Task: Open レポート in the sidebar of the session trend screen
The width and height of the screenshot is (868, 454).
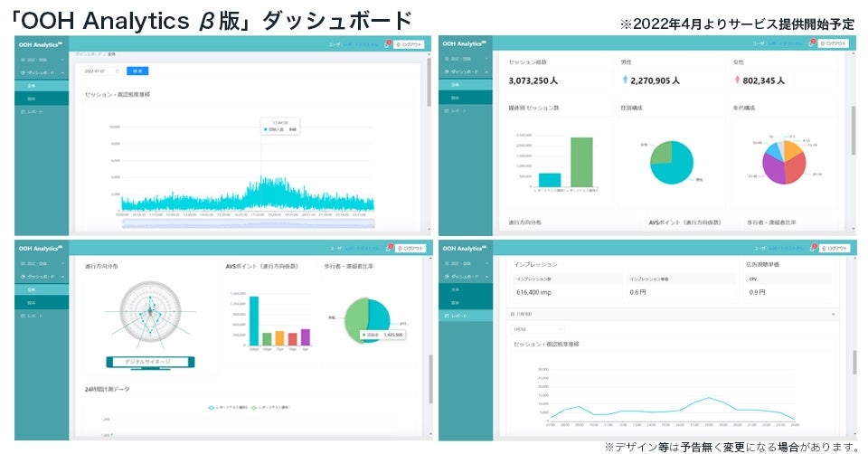Action: pyautogui.click(x=42, y=112)
